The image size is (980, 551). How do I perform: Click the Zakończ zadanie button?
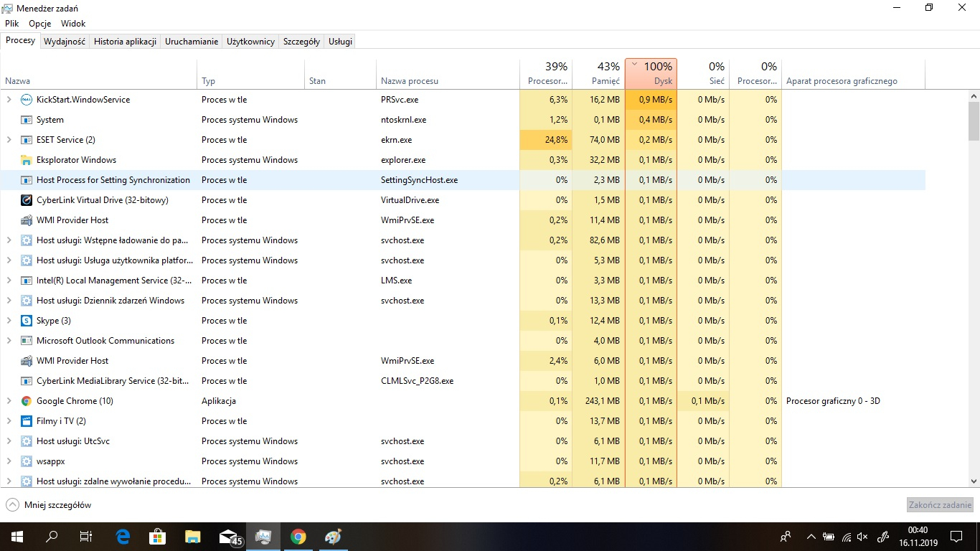940,505
